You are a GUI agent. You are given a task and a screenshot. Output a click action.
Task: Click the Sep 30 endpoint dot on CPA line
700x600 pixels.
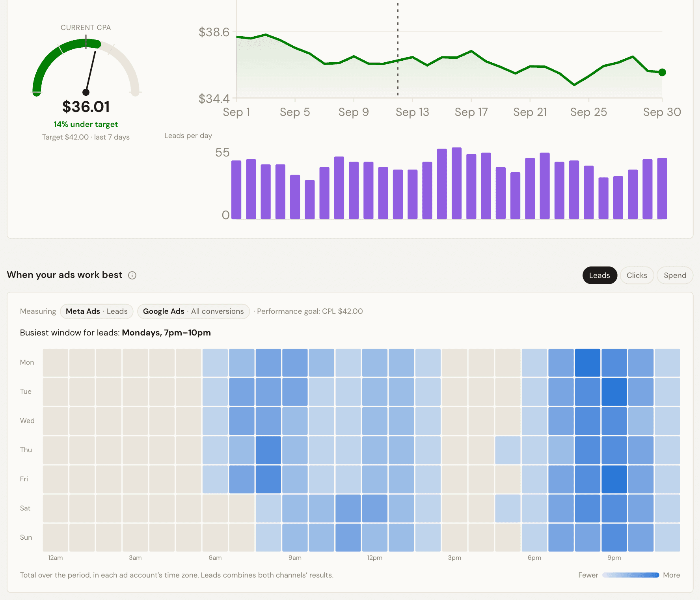pyautogui.click(x=662, y=73)
